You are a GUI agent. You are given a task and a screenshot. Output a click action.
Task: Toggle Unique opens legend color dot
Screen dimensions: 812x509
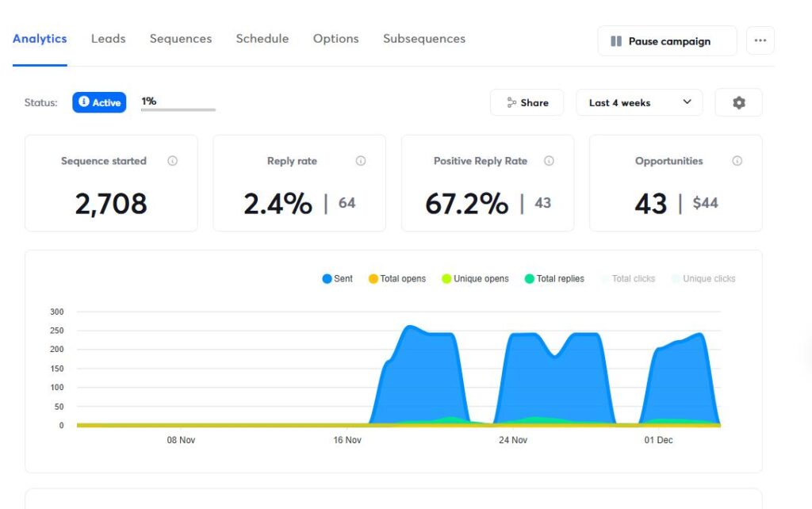pos(446,279)
